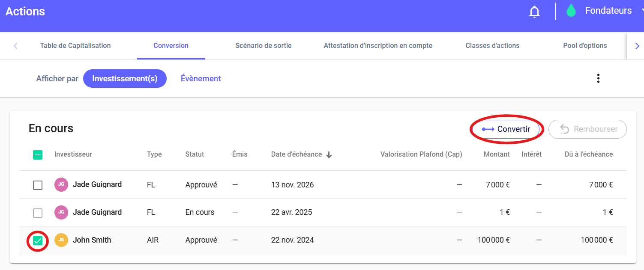Go to the Pool d'options tab
The image size is (644, 270).
[x=585, y=45]
